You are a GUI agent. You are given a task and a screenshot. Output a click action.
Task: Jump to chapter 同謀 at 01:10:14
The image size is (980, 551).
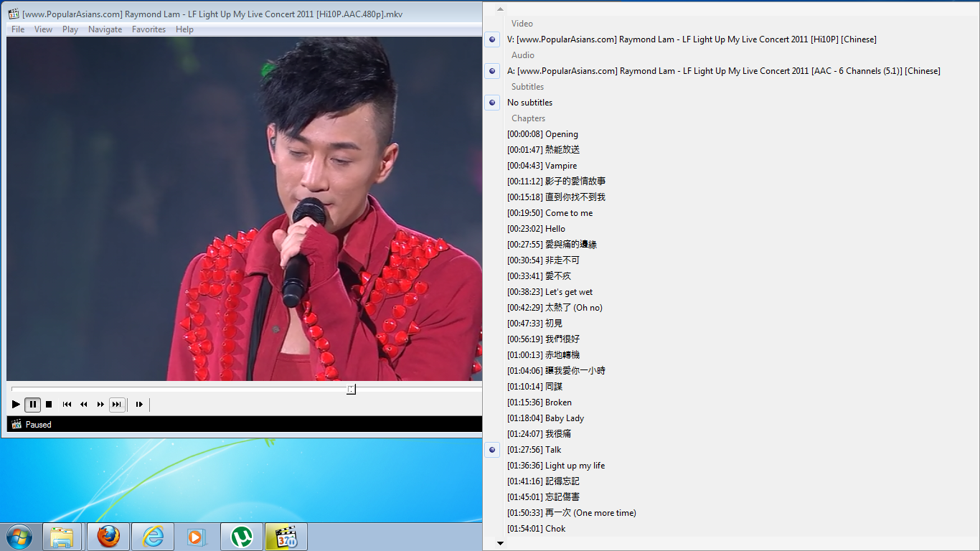click(731, 387)
